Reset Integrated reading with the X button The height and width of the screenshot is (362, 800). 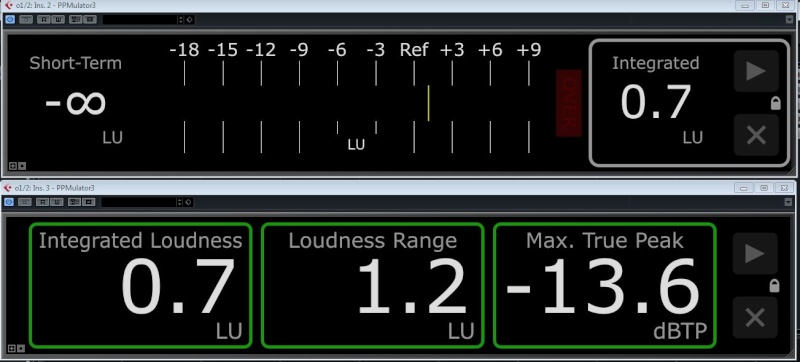coord(756,135)
